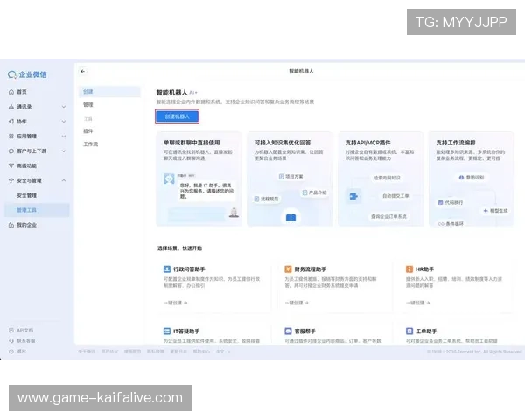Open 我的企业 via its building icon
Screen dimensions: 525x420
[11, 225]
